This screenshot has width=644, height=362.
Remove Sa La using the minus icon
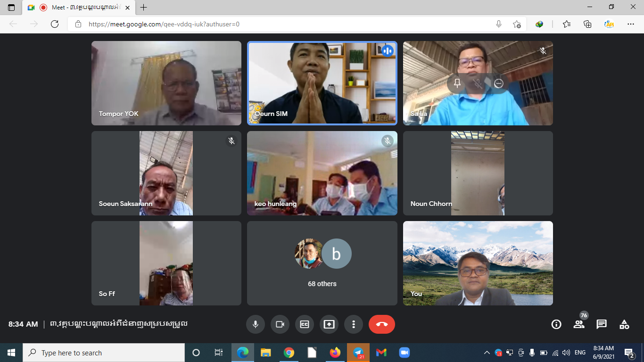click(498, 83)
